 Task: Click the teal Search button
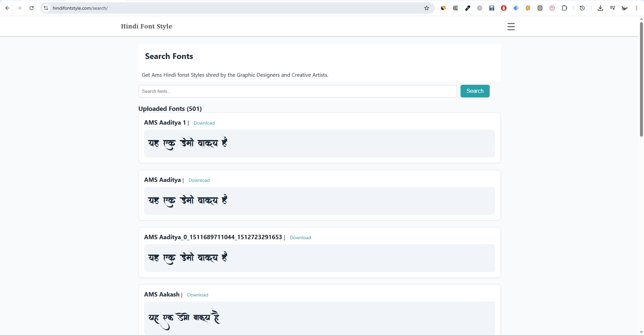click(475, 91)
